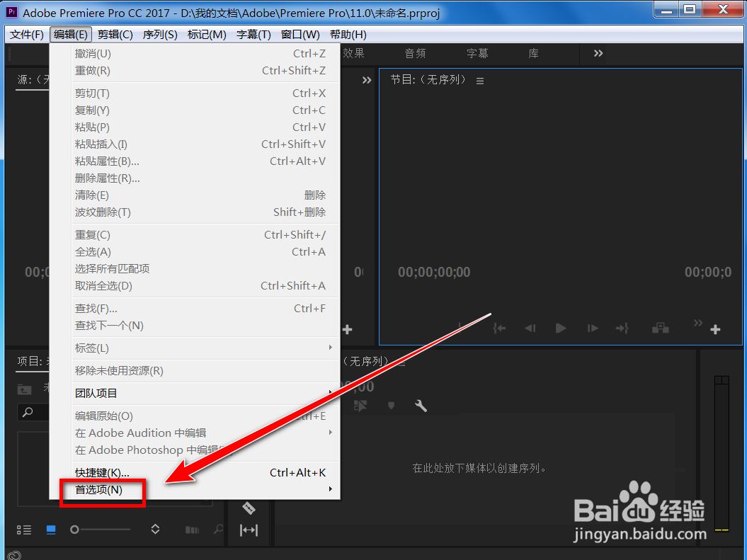747x560 pixels.
Task: Expand the 标签(L) submenu
Action: tap(205, 348)
